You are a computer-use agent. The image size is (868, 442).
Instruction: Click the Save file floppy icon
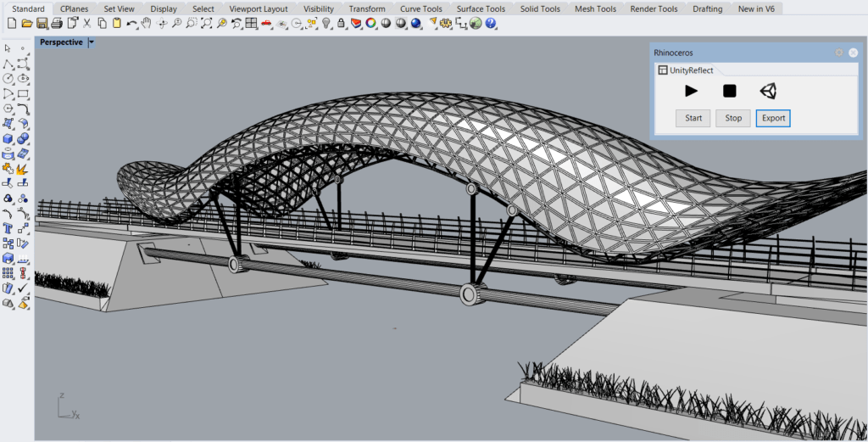click(42, 23)
